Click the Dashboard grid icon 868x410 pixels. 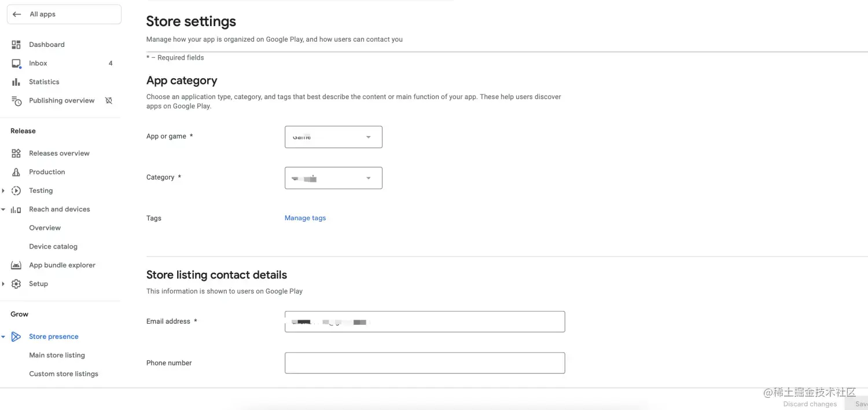pos(16,45)
